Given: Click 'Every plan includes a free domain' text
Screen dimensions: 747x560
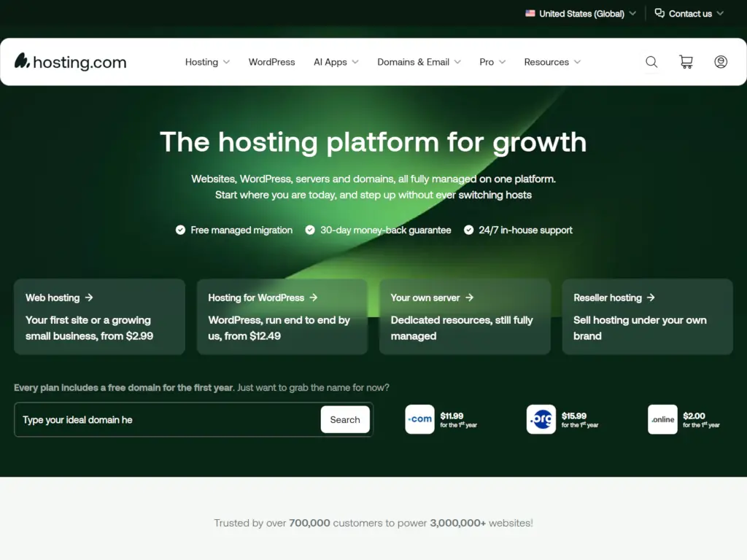Looking at the screenshot, I should pos(124,388).
